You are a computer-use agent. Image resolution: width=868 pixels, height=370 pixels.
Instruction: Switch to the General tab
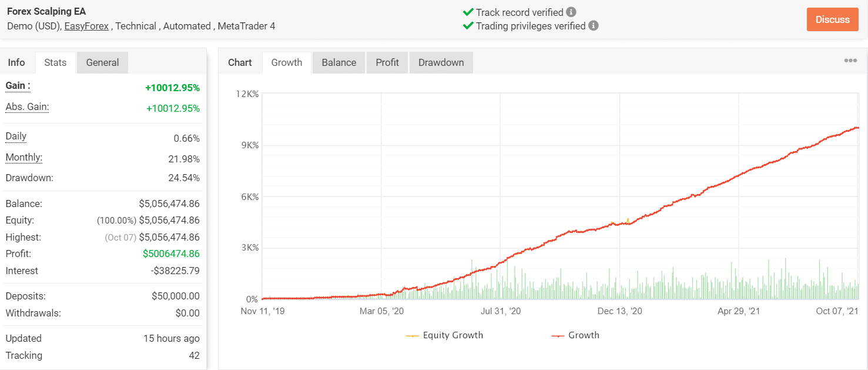(x=102, y=62)
